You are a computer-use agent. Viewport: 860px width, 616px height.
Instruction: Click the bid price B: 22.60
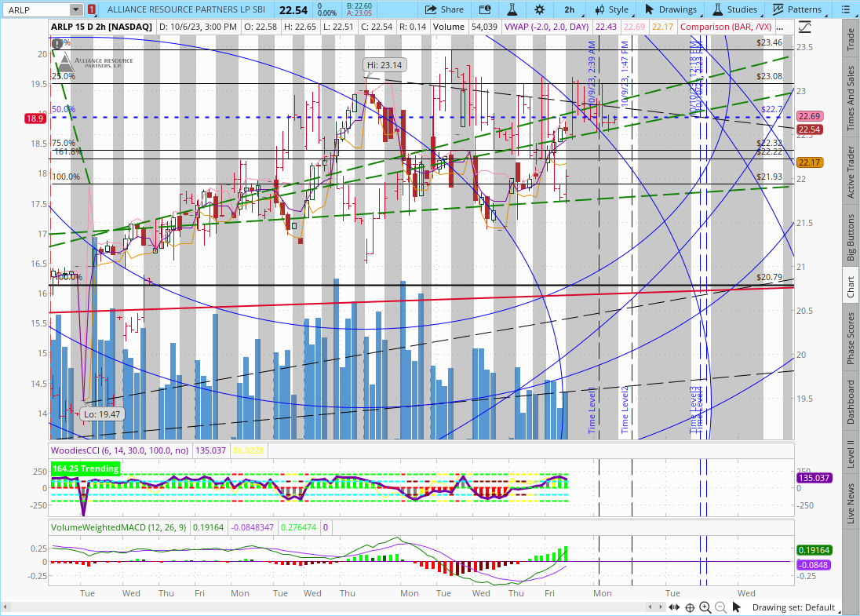pos(359,6)
